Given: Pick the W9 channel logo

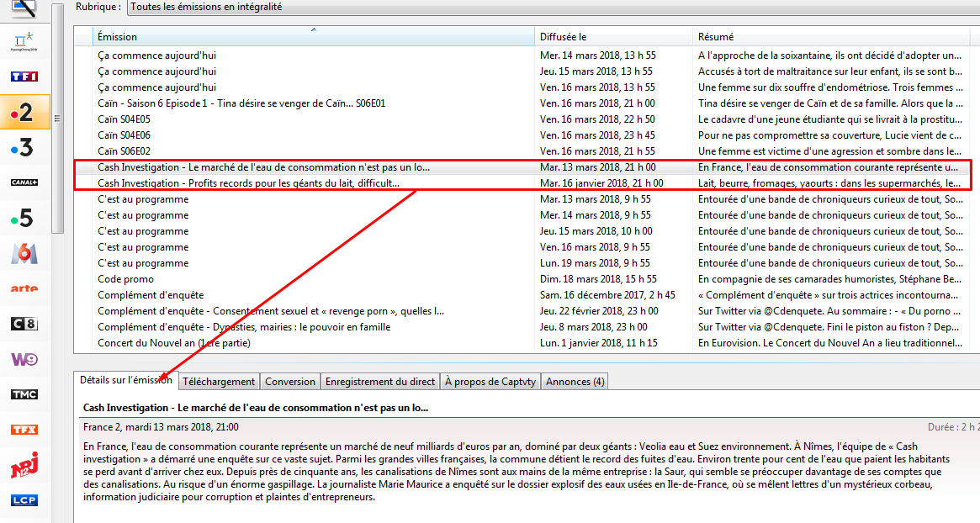Looking at the screenshot, I should coord(24,359).
